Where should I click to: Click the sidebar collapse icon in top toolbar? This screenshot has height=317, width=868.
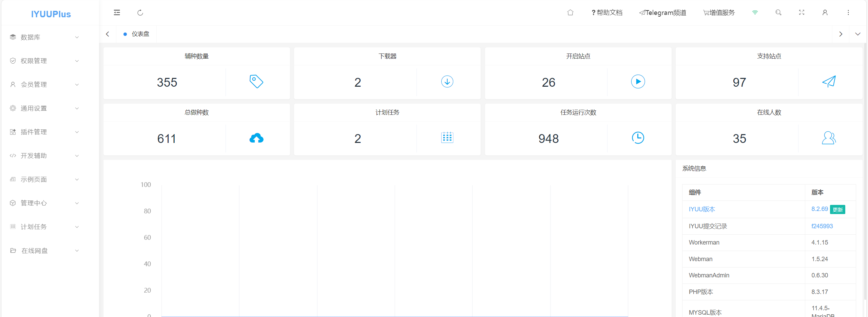[117, 13]
